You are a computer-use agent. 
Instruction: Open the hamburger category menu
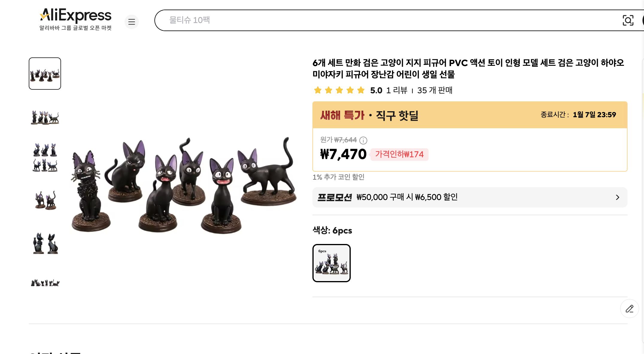point(132,22)
